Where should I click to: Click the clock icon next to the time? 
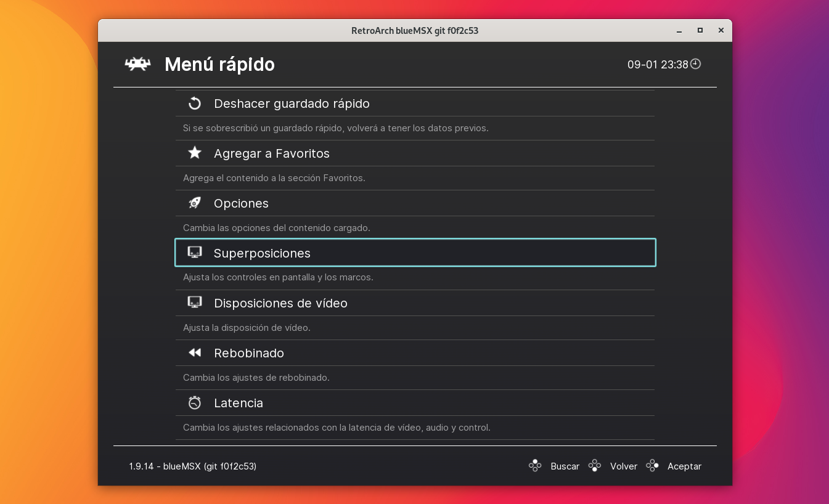point(696,63)
